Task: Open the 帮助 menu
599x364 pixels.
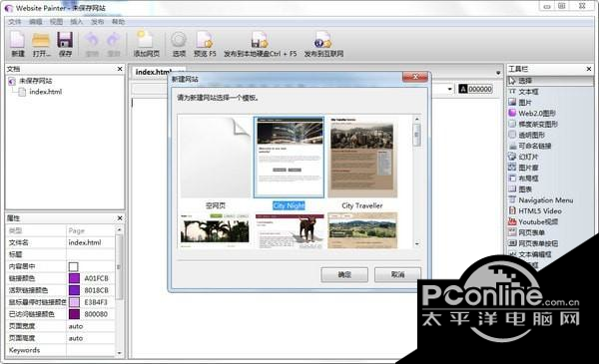Action: point(118,22)
